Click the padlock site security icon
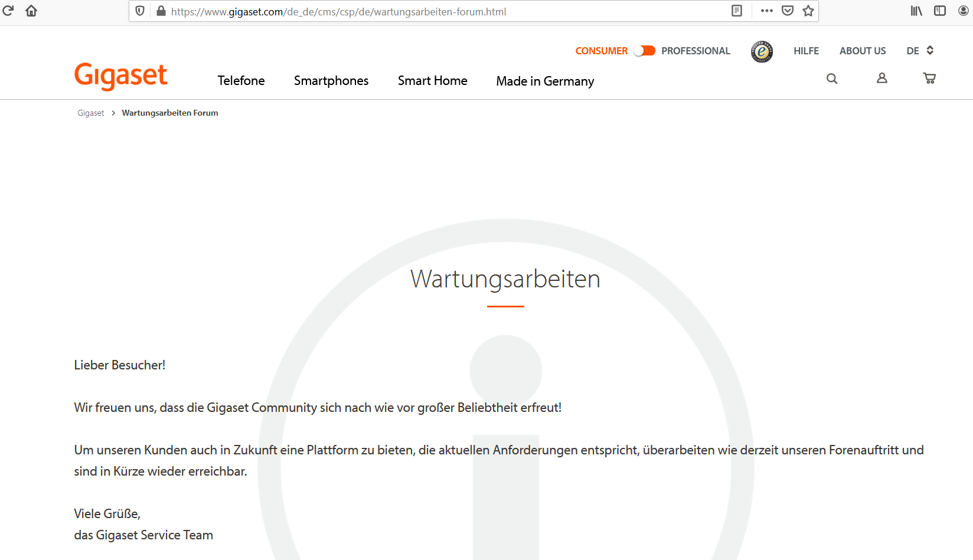 point(161,11)
